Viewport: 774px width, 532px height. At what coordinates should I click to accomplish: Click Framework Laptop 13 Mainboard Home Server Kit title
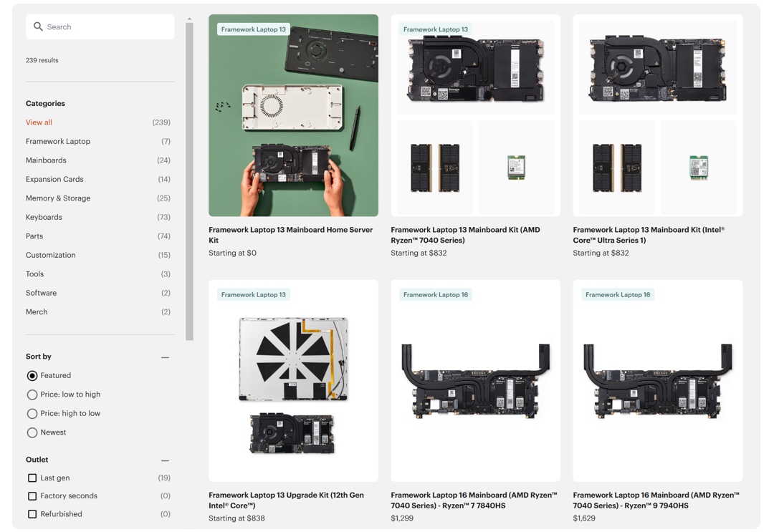tap(291, 235)
